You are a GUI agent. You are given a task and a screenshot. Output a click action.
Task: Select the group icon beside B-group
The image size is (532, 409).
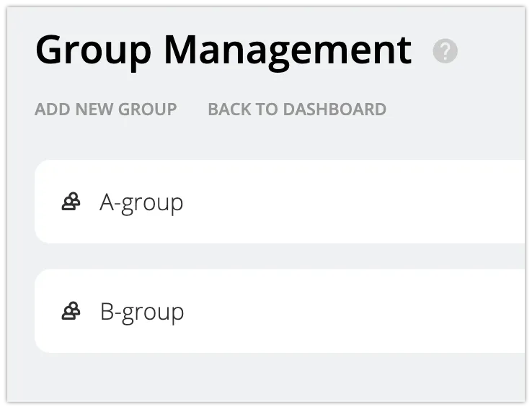pyautogui.click(x=71, y=312)
